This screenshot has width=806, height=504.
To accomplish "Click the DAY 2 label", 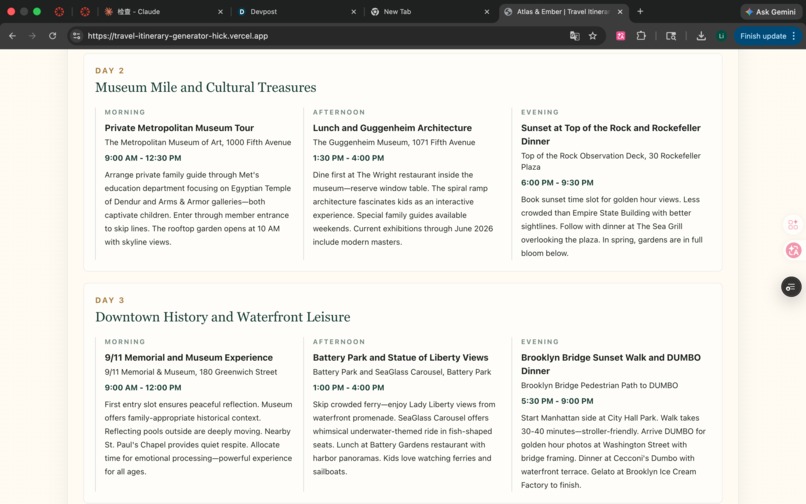I will pos(109,70).
